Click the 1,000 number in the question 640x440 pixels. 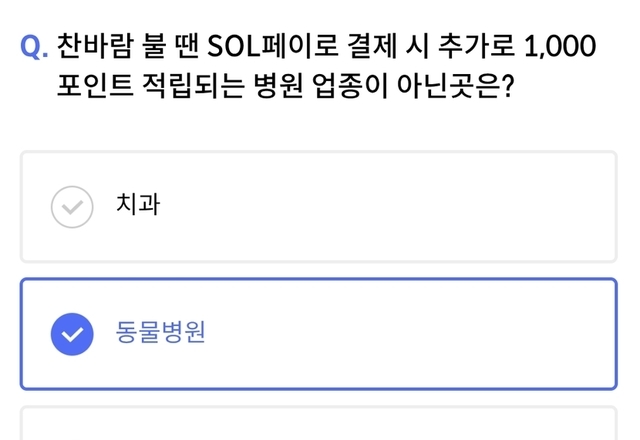coord(559,47)
